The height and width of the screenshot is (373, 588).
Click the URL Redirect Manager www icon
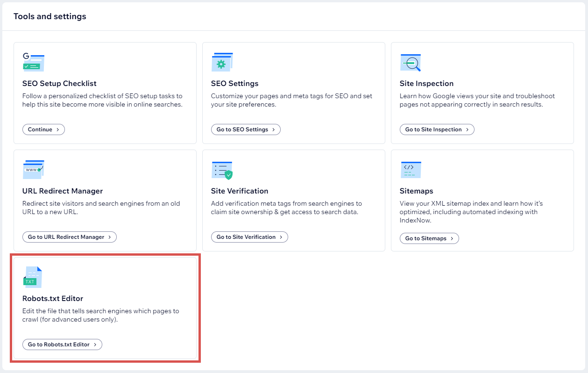pos(33,169)
